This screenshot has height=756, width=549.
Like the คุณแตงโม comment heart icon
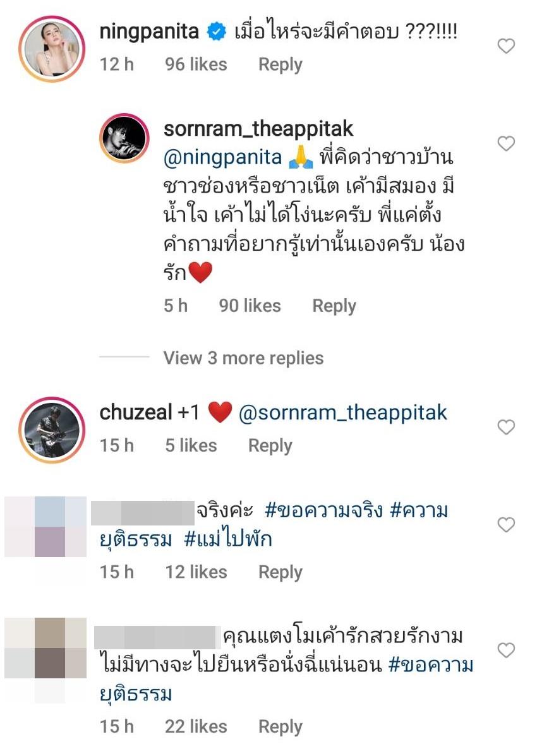point(506,651)
